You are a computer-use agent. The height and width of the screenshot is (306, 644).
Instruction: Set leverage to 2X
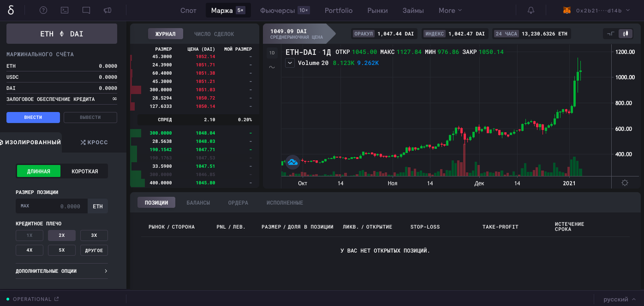tap(62, 235)
